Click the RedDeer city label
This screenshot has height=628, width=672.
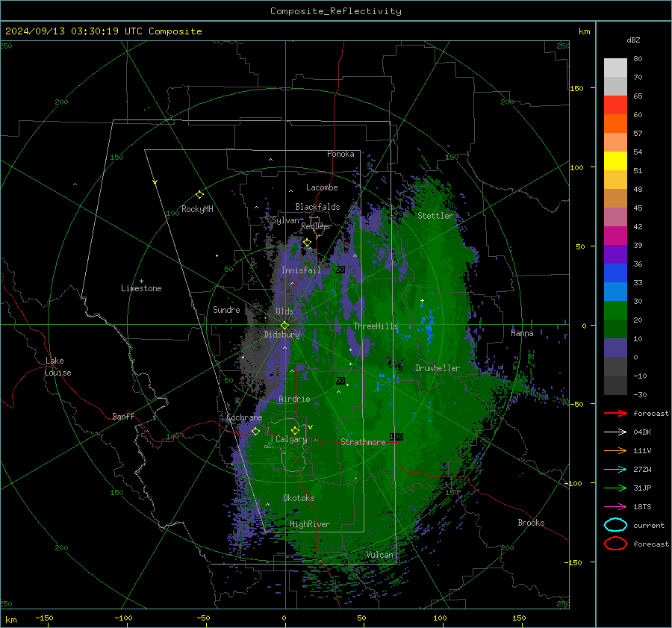(317, 226)
